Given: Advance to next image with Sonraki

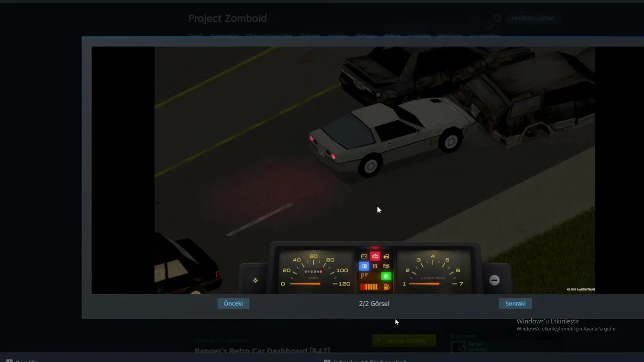Looking at the screenshot, I should point(515,303).
